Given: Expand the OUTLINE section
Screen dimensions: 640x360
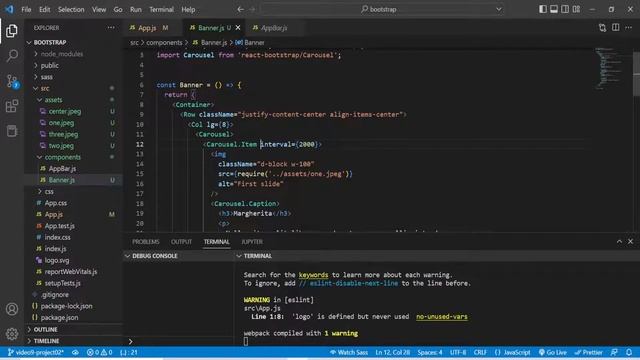Looking at the screenshot, I should 73,329.
